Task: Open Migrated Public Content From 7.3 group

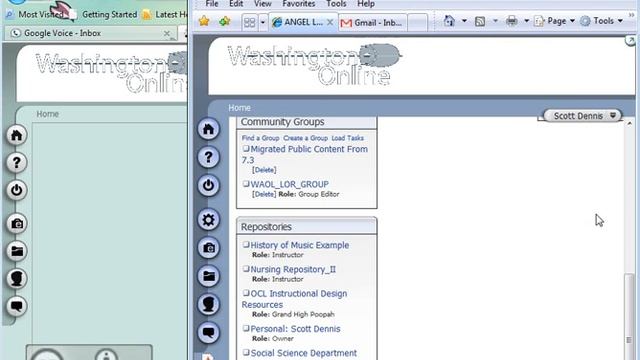Action: pos(305,154)
